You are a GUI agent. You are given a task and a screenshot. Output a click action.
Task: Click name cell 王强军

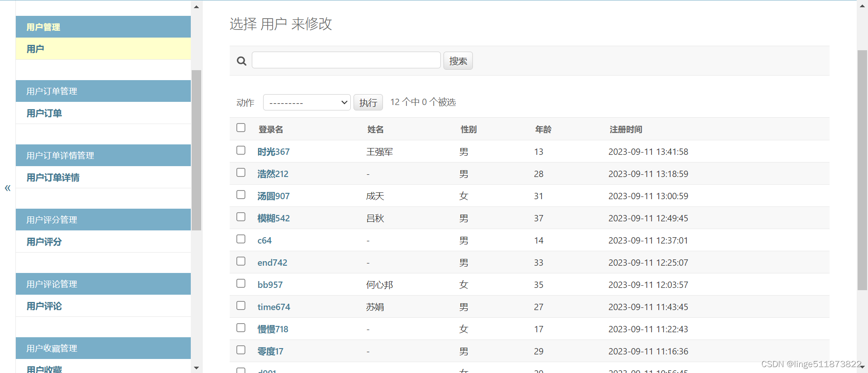(379, 152)
